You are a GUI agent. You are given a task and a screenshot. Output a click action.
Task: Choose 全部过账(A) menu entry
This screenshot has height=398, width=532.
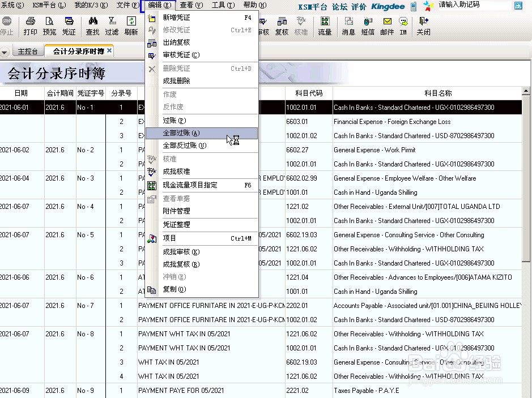[202, 133]
